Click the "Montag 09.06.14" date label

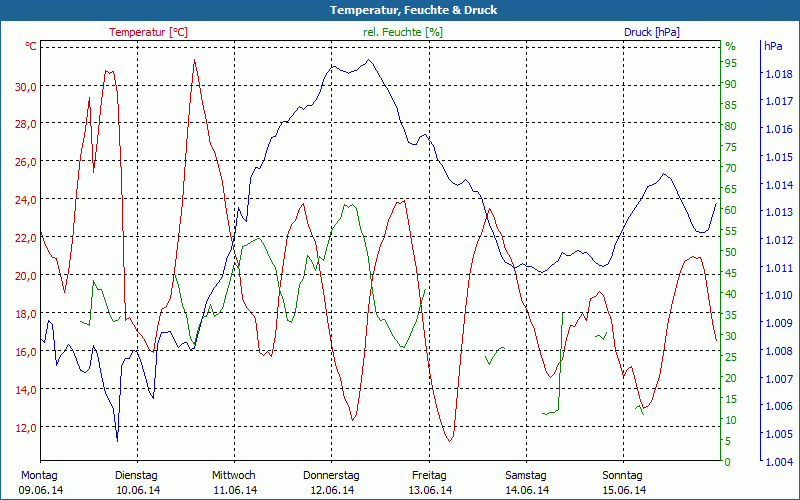coord(40,482)
